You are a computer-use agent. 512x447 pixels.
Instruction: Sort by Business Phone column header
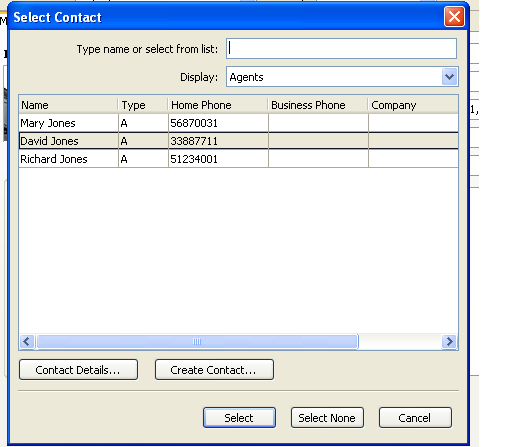pos(318,105)
